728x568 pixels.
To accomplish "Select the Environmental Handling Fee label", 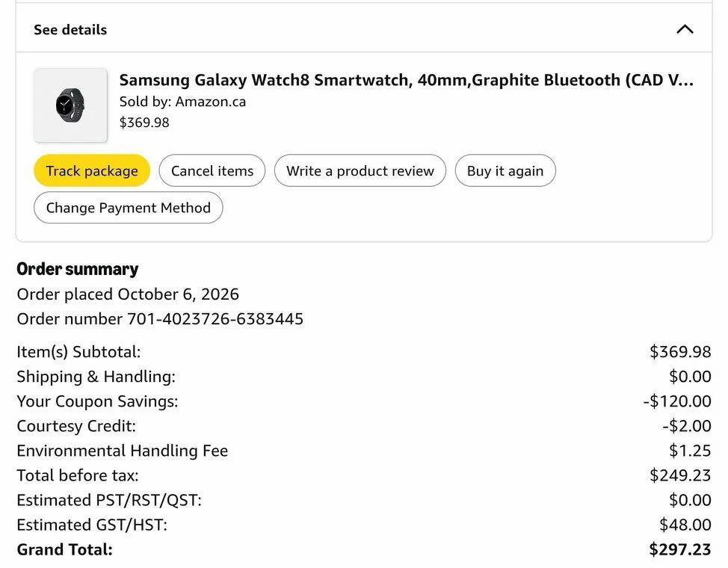I will [x=122, y=451].
